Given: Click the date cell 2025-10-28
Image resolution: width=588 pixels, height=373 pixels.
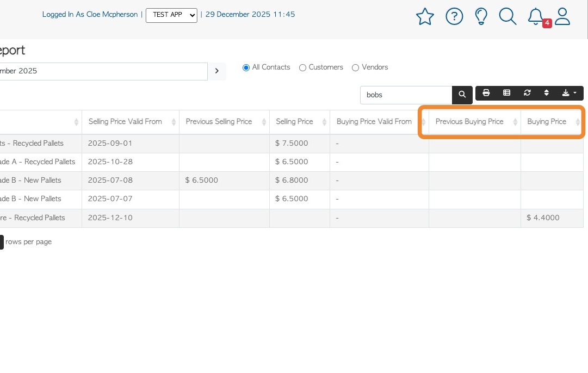Looking at the screenshot, I should coord(110,162).
